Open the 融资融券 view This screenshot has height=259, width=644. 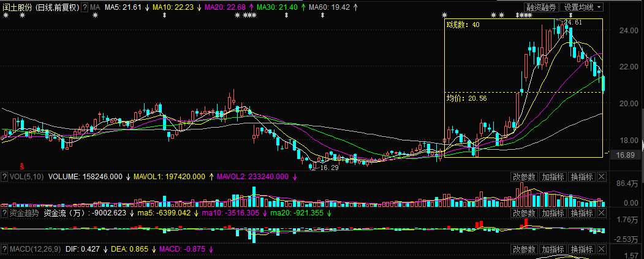542,7
